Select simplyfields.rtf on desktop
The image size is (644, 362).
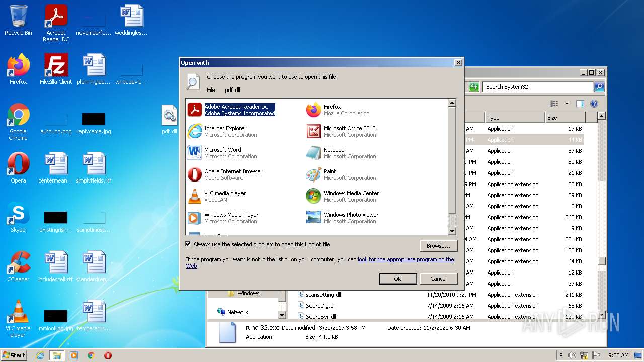pyautogui.click(x=94, y=168)
